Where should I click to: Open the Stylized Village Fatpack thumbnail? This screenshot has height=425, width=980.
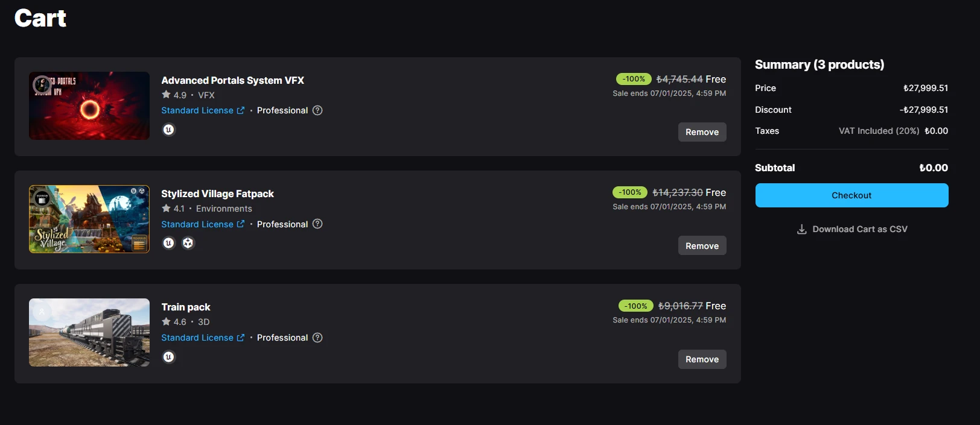[x=89, y=219]
